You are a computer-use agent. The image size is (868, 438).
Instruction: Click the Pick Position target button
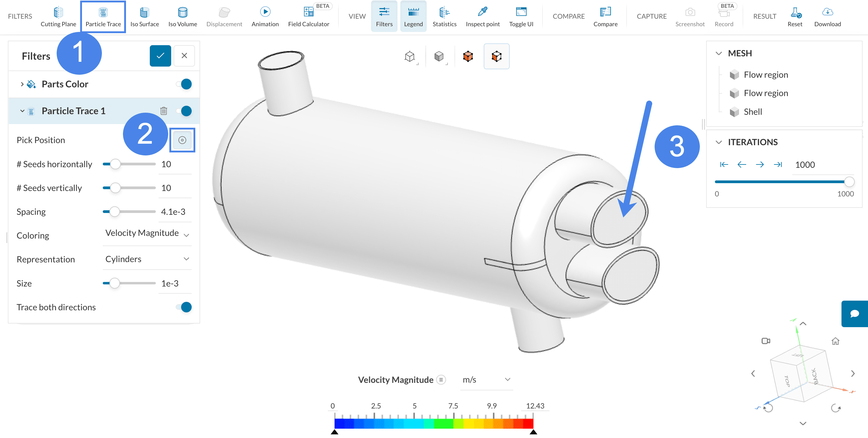(x=182, y=140)
